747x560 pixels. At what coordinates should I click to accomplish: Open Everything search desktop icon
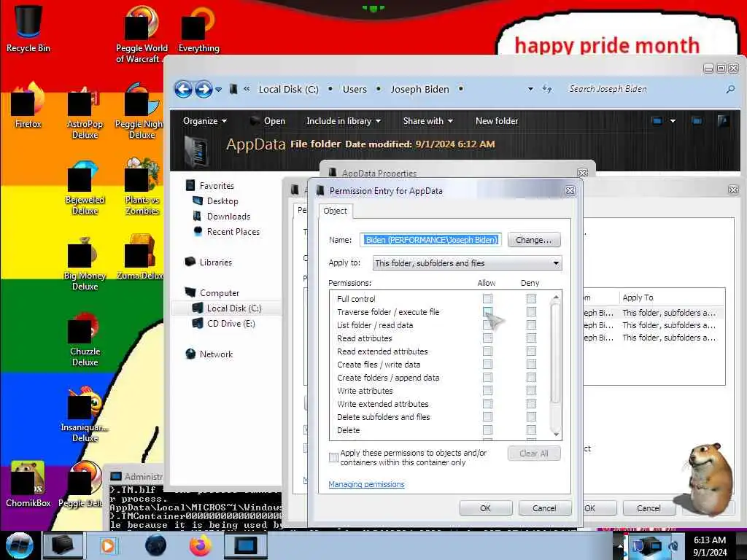[198, 28]
